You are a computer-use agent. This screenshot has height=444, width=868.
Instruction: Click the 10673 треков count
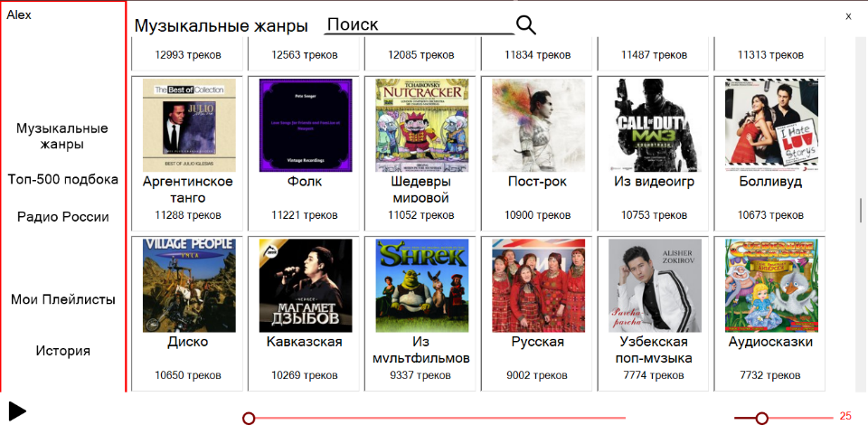point(770,215)
